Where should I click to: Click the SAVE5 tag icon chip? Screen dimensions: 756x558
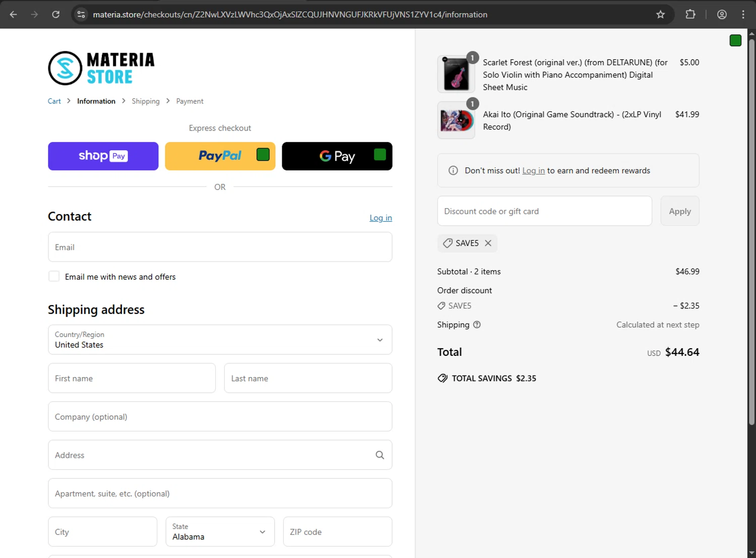pos(448,243)
